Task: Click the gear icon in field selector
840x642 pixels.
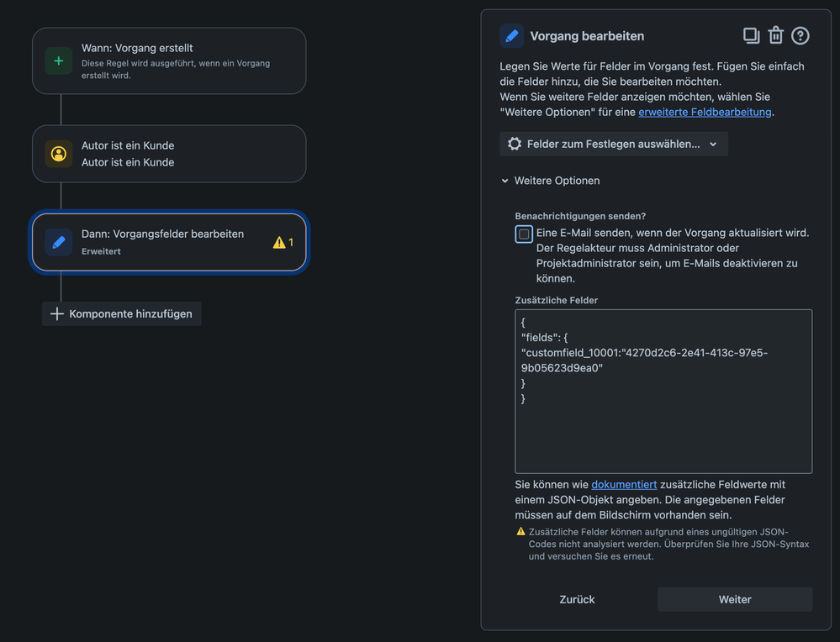Action: [515, 144]
